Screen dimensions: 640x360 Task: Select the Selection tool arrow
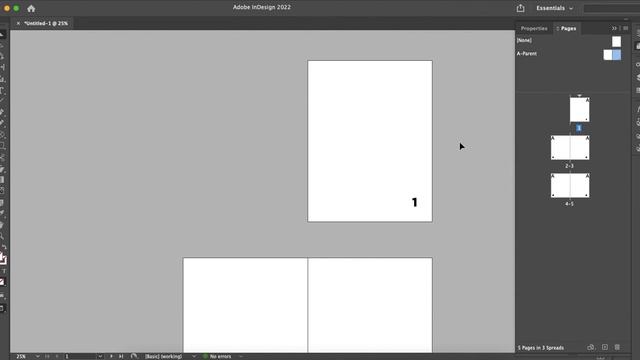point(2,35)
